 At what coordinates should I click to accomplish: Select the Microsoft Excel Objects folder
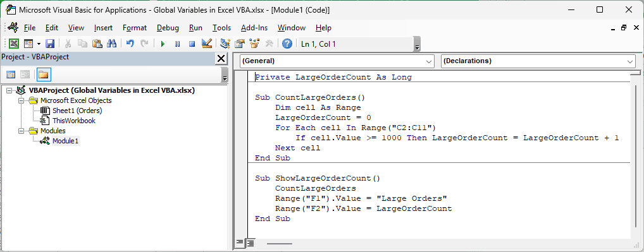[x=76, y=100]
